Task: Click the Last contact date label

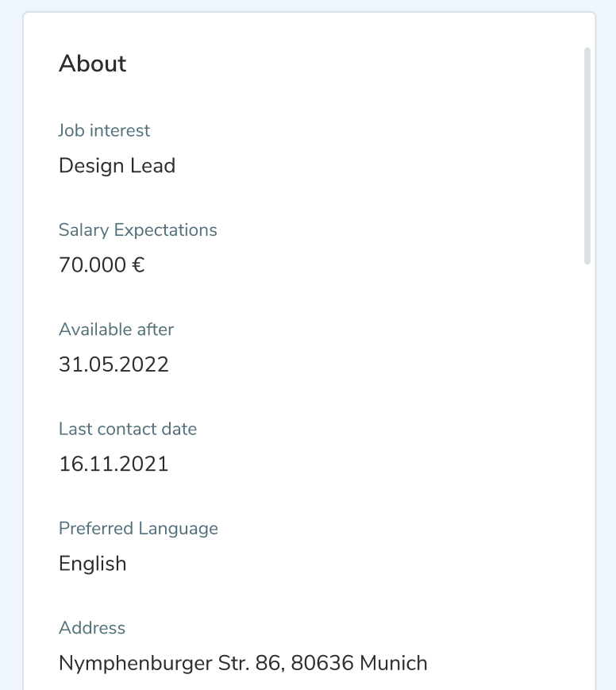Action: click(x=127, y=429)
